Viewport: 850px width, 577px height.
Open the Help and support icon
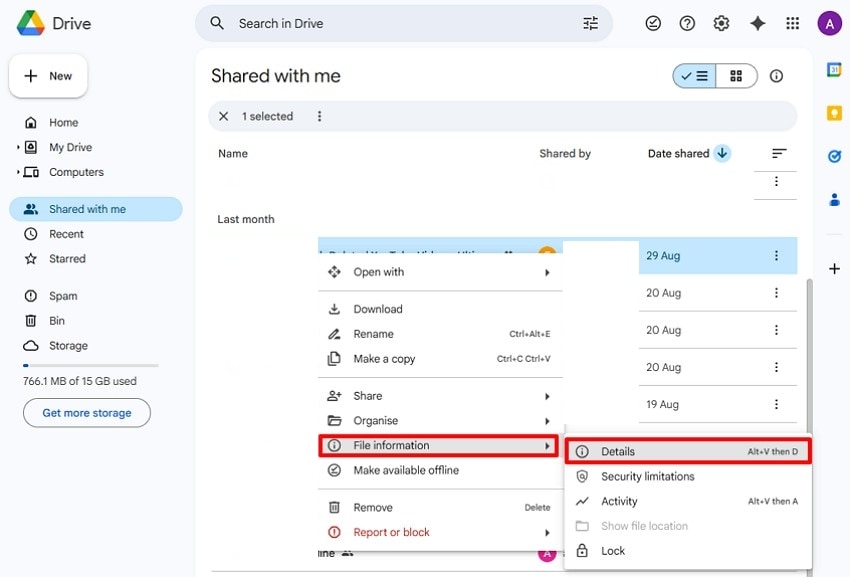(687, 23)
